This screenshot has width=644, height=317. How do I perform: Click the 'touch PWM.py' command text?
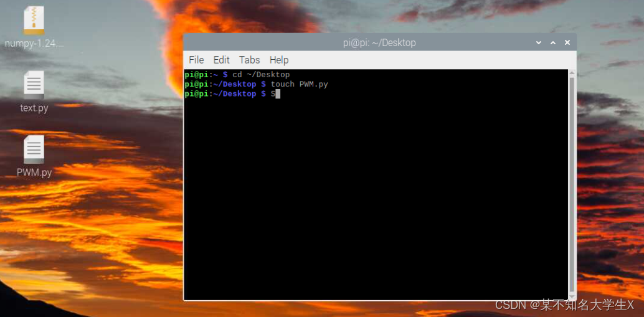click(300, 84)
